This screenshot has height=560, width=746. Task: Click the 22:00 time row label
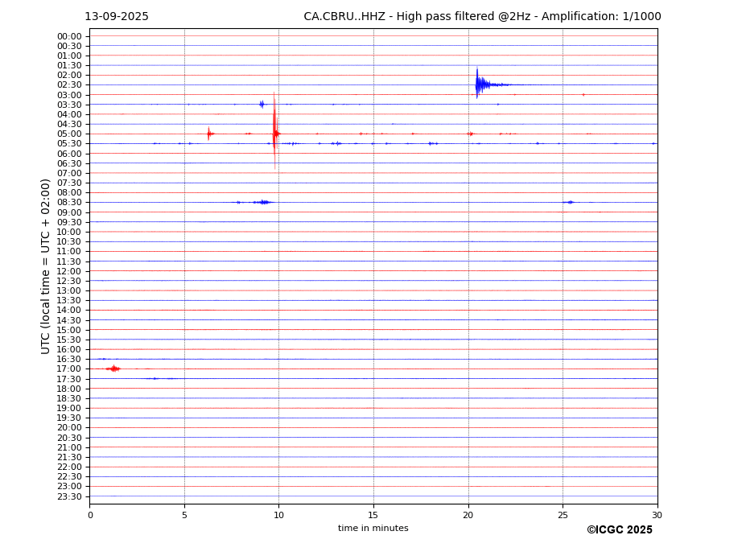point(69,467)
